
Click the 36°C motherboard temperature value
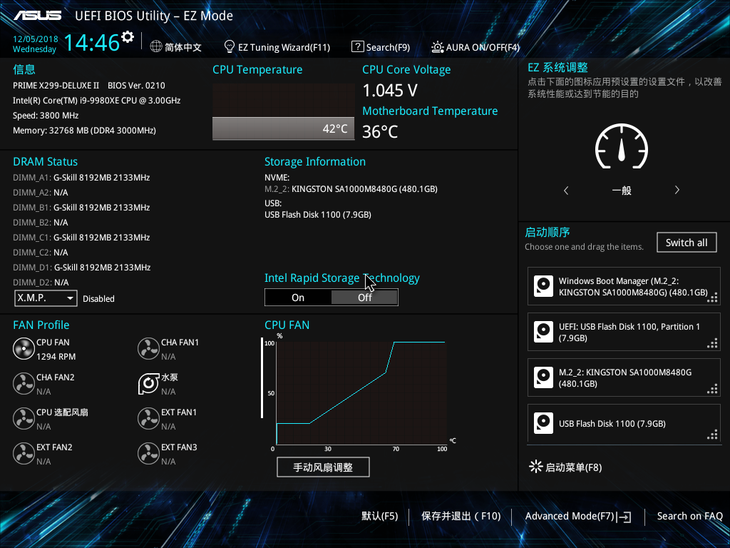(380, 132)
